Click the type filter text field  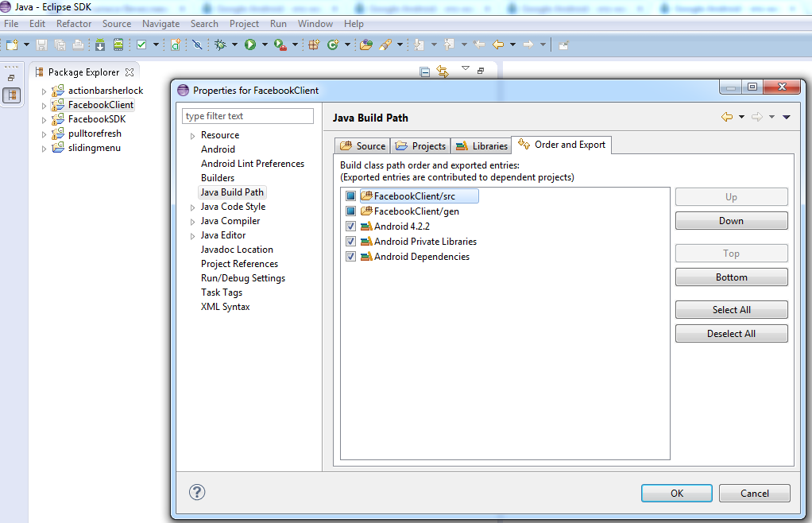coord(248,116)
